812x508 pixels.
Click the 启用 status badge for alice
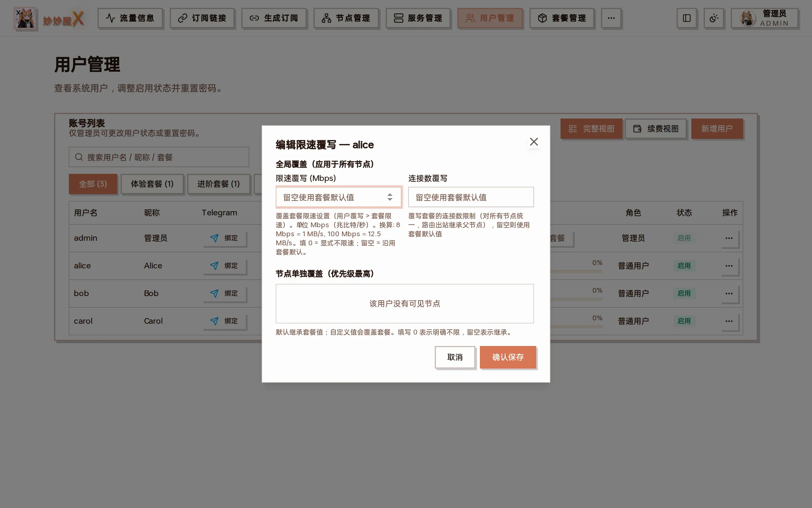pyautogui.click(x=684, y=266)
